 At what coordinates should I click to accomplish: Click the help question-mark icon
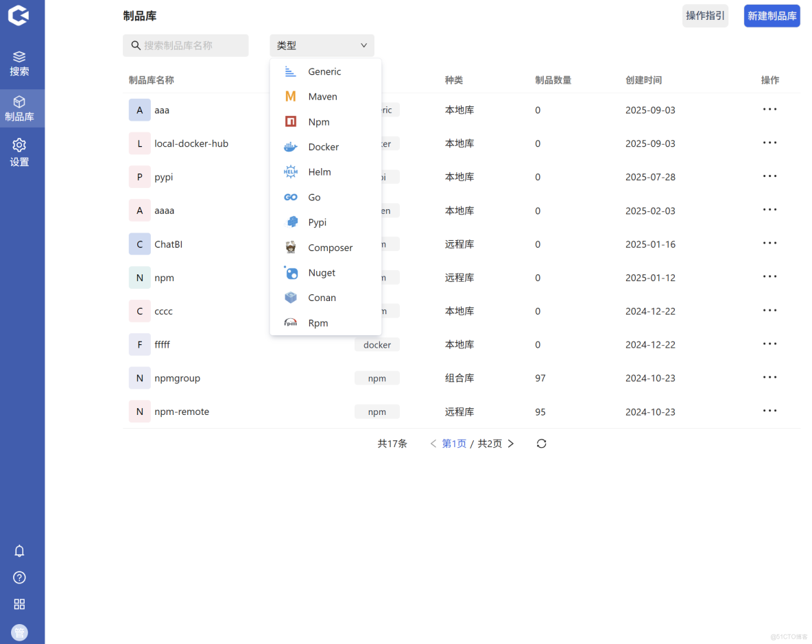[19, 577]
